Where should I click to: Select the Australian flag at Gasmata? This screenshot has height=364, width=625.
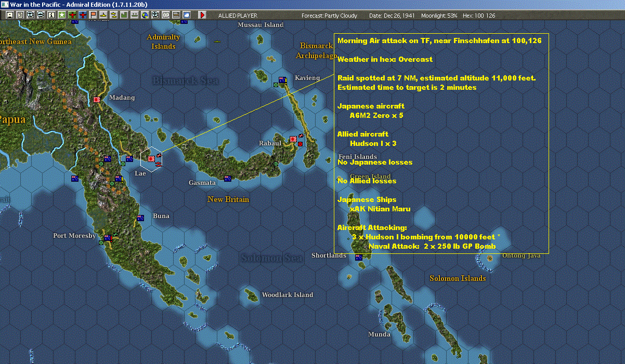(x=227, y=179)
